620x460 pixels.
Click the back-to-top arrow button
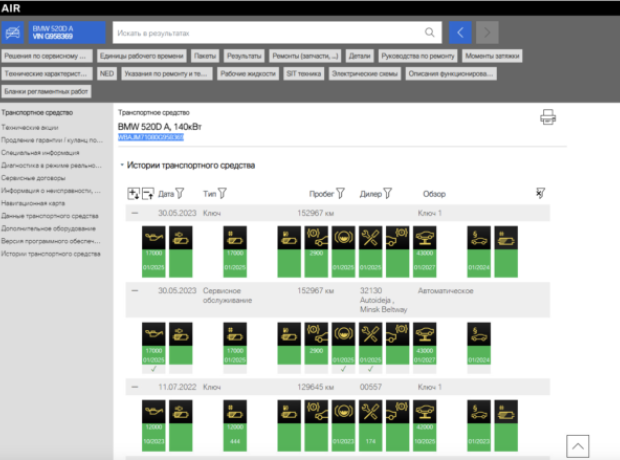pyautogui.click(x=578, y=446)
